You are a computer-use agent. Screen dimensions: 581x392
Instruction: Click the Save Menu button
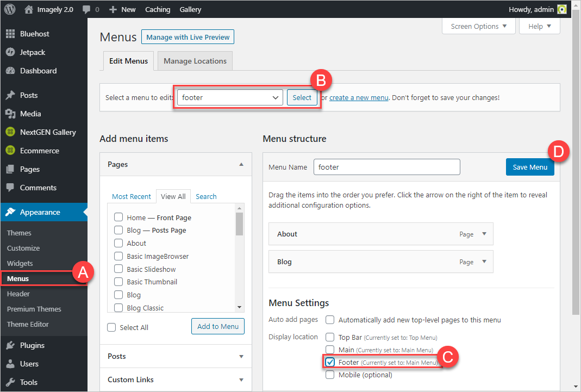coord(530,167)
